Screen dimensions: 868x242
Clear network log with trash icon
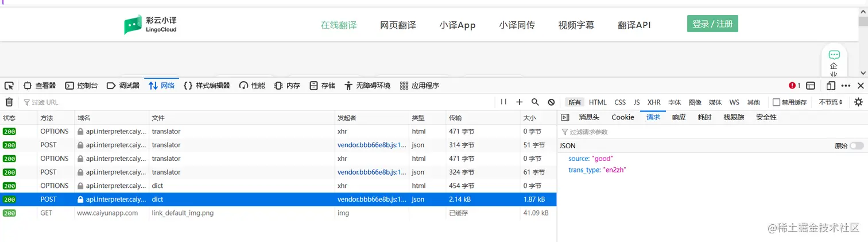pos(9,102)
